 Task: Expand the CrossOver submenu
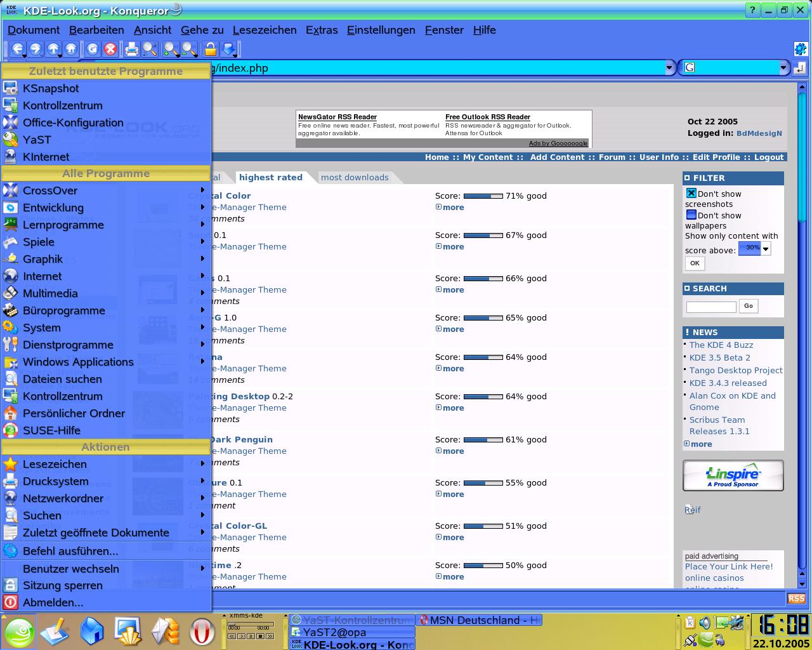click(x=105, y=190)
